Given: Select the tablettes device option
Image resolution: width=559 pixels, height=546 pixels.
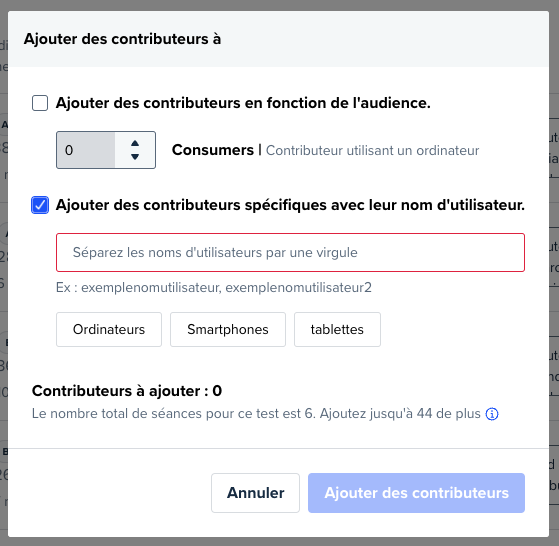Looking at the screenshot, I should coord(337,329).
